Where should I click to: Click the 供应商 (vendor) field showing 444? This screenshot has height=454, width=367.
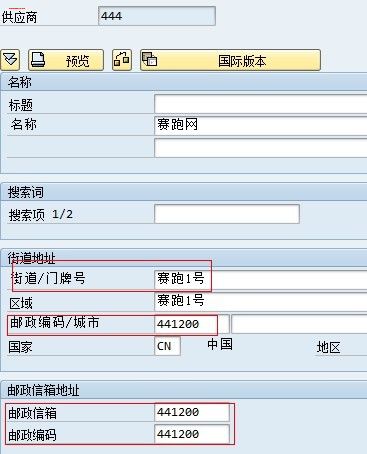tap(157, 16)
